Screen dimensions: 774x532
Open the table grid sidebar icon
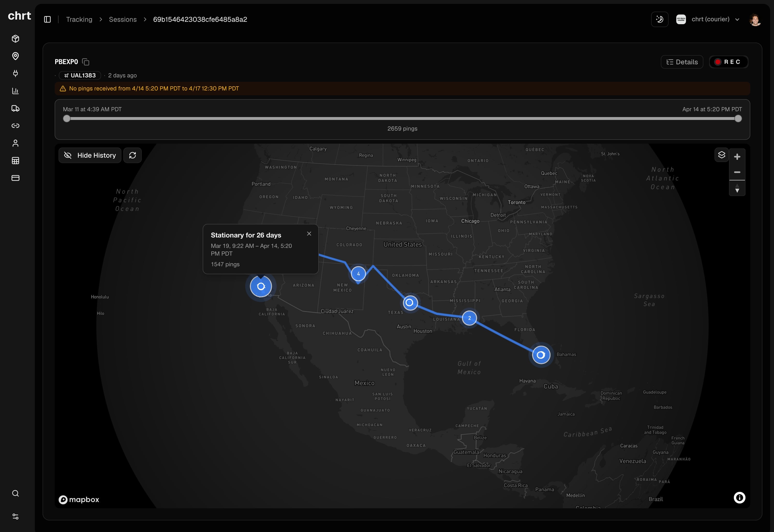point(15,161)
